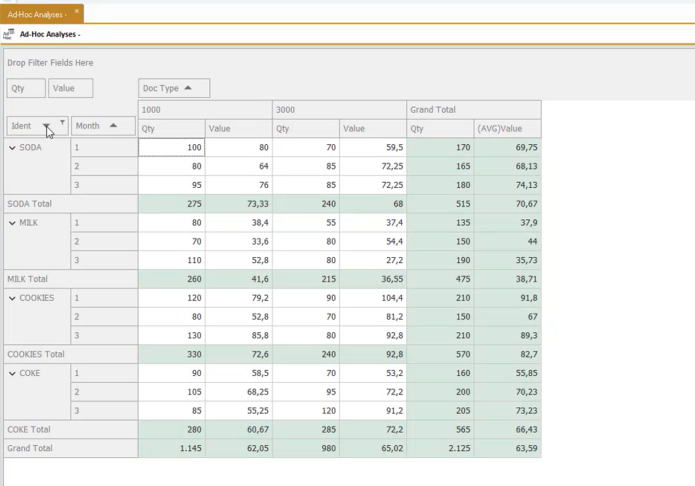Open the Ident field filter funnel
The height and width of the screenshot is (486, 695).
coord(62,123)
